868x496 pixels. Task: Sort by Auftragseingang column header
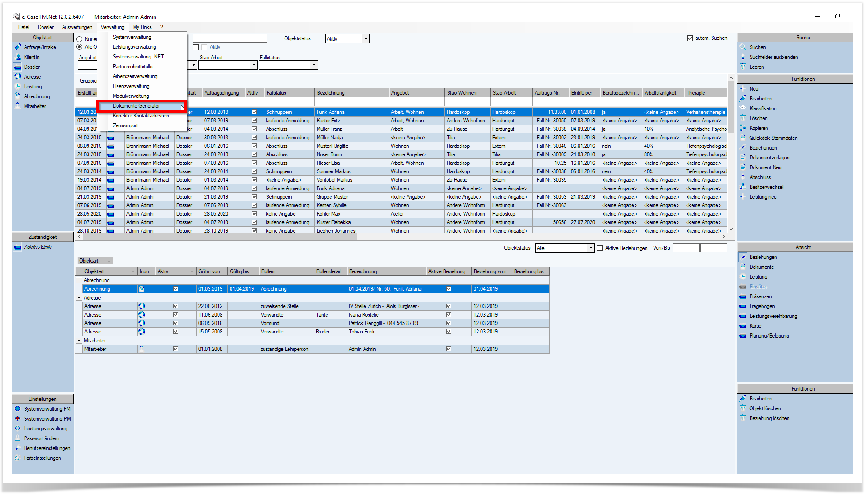(223, 93)
